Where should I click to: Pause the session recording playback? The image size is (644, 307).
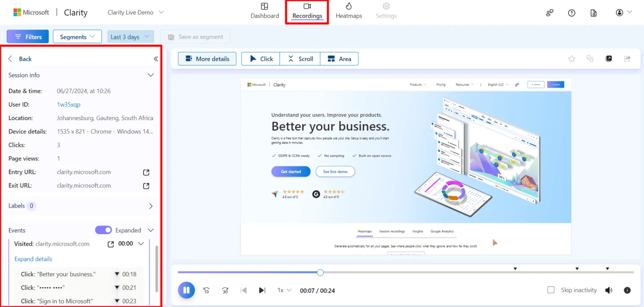tap(186, 290)
